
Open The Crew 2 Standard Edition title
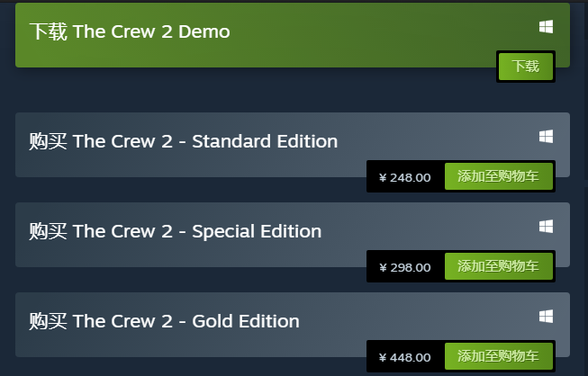(184, 141)
